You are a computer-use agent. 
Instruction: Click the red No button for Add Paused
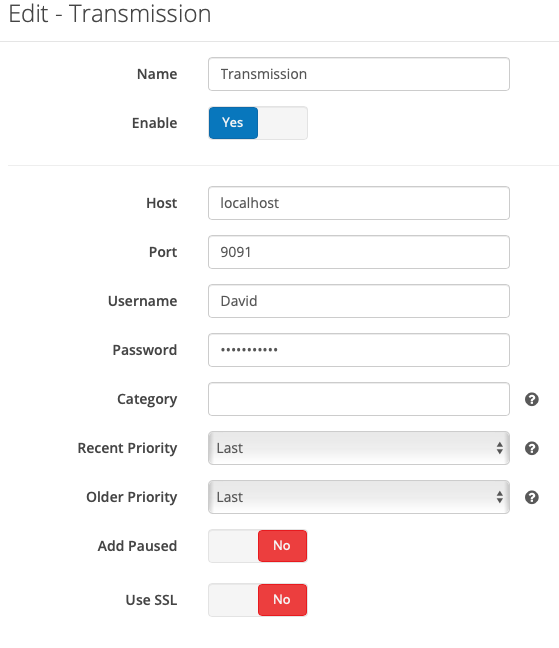(282, 546)
